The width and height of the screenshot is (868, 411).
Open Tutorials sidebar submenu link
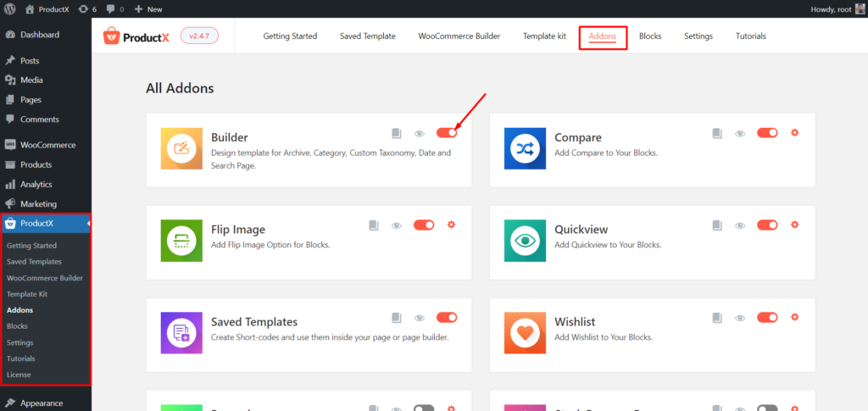(x=20, y=358)
